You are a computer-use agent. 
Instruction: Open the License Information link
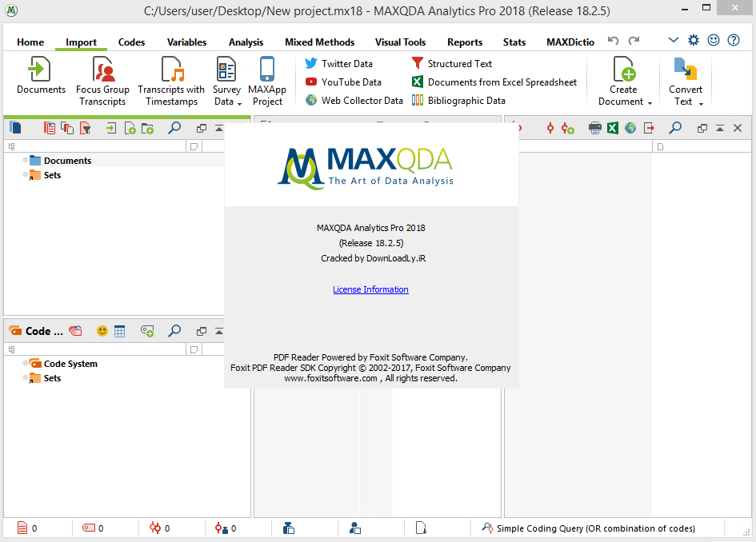[x=370, y=289]
